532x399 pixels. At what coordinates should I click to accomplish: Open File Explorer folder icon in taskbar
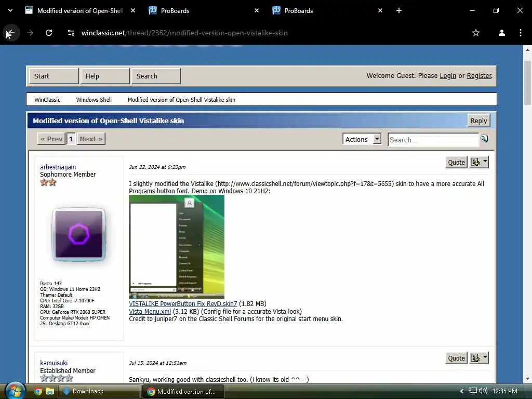50,392
